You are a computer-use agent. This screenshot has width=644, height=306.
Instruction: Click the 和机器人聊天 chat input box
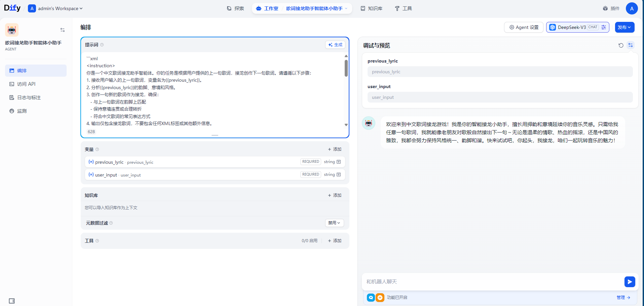pyautogui.click(x=493, y=282)
